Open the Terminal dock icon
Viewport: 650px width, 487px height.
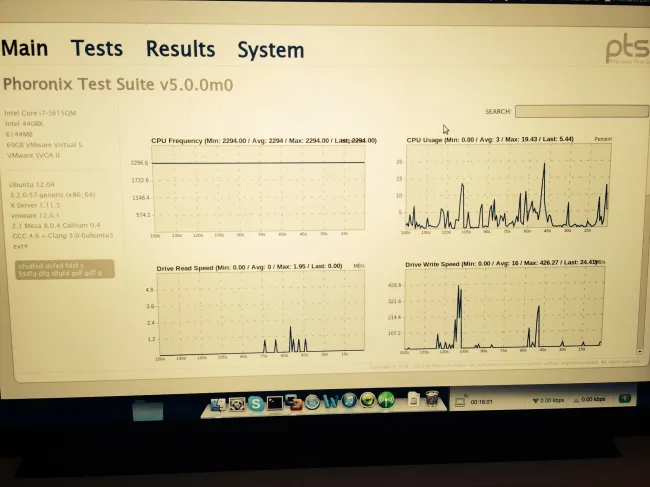coord(274,403)
